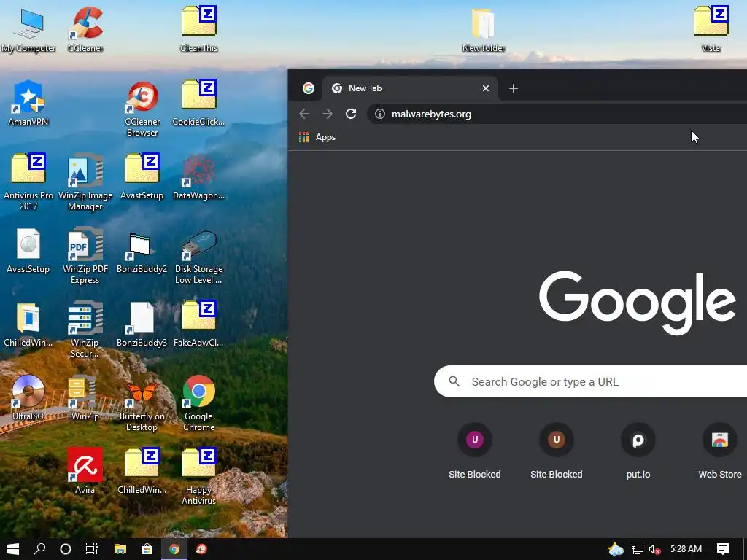Open network status tray icon

pos(637,549)
